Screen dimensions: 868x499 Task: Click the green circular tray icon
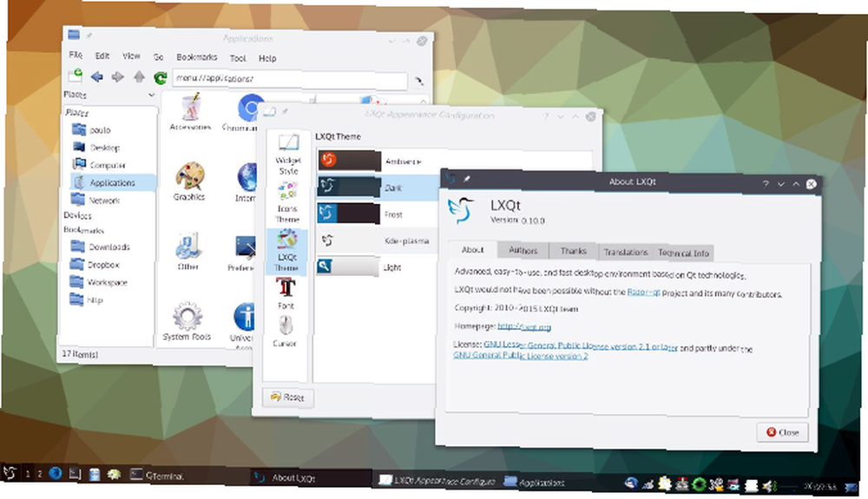(x=699, y=484)
